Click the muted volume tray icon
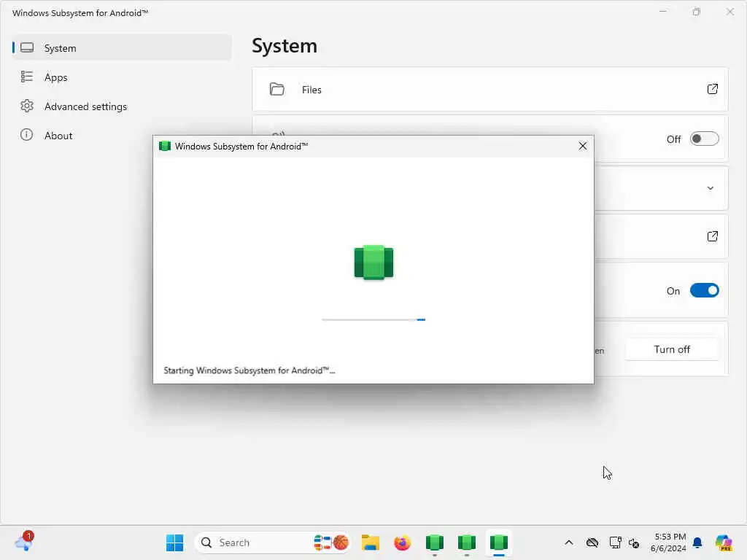The height and width of the screenshot is (560, 747). point(634,542)
